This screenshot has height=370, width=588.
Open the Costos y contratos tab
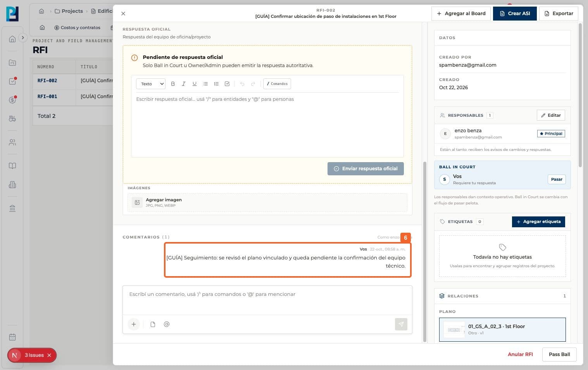(77, 28)
